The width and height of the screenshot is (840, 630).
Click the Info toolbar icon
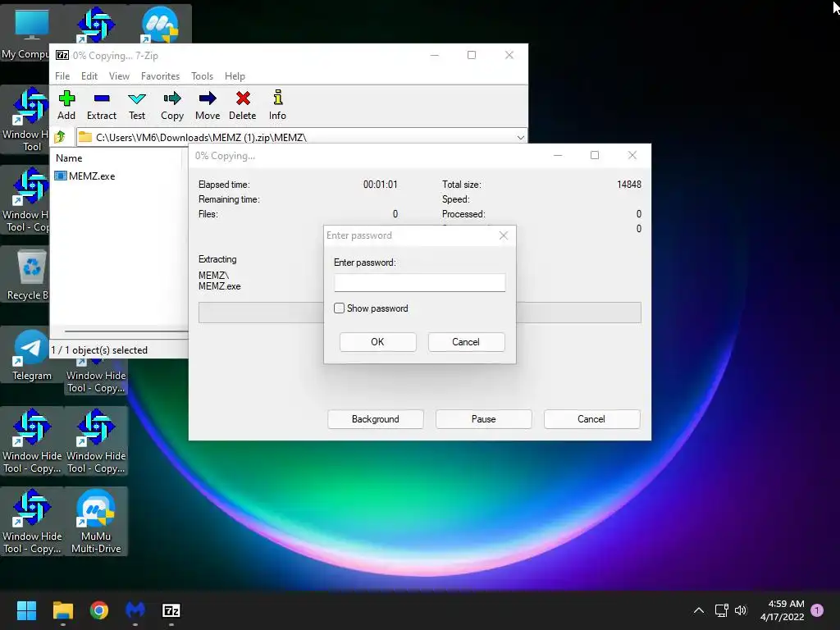(277, 105)
